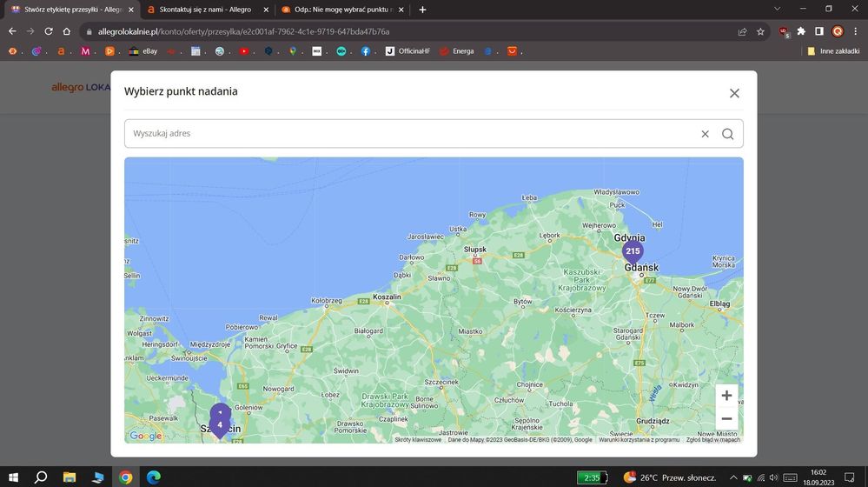Viewport: 868px width, 487px height.
Task: Open the uBlock extension icon
Action: [x=784, y=31]
